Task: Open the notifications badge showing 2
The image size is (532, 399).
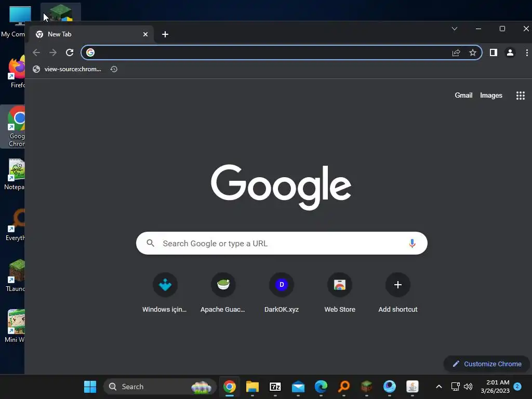Action: 517,387
